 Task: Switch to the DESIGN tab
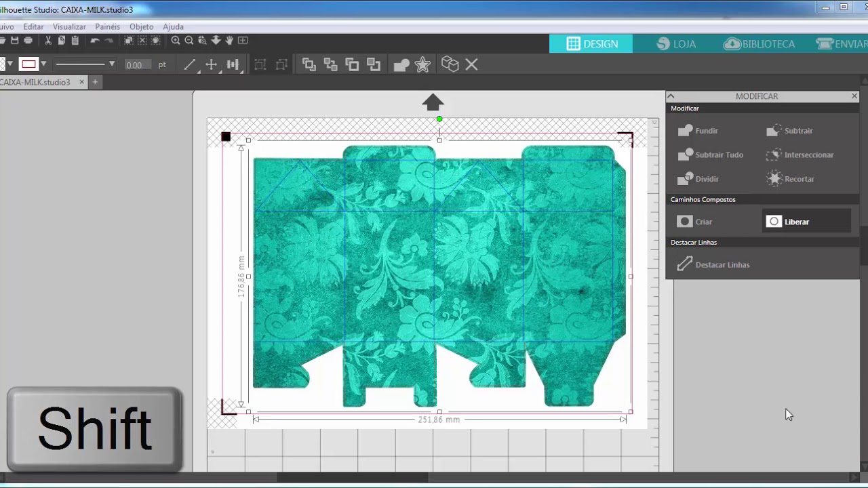tap(591, 43)
